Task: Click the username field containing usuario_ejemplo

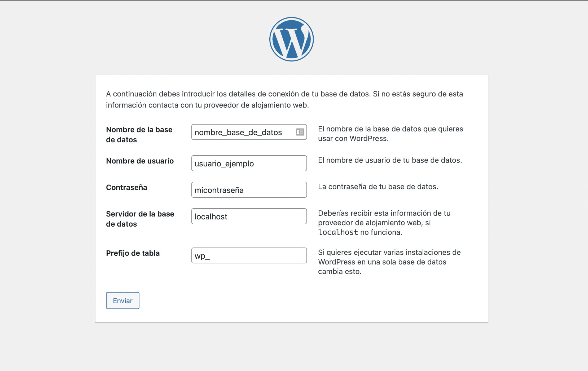Action: point(249,163)
